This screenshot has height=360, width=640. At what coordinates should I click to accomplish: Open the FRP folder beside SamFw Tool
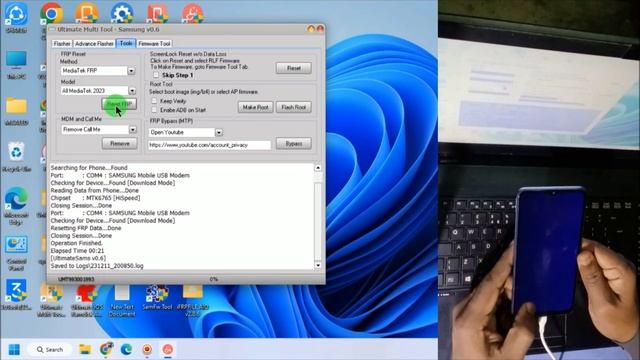pos(193,300)
